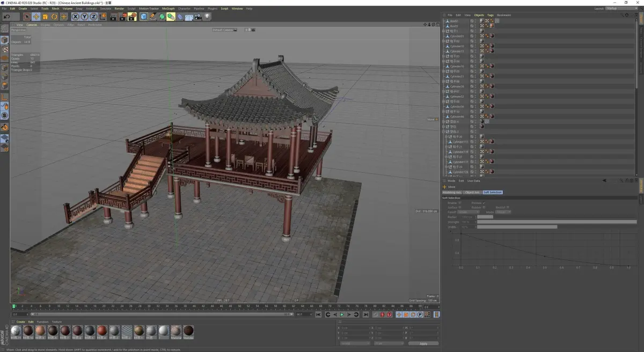644x352 pixels.
Task: Select the Cylinder10 object row
Action: [x=539, y=46]
